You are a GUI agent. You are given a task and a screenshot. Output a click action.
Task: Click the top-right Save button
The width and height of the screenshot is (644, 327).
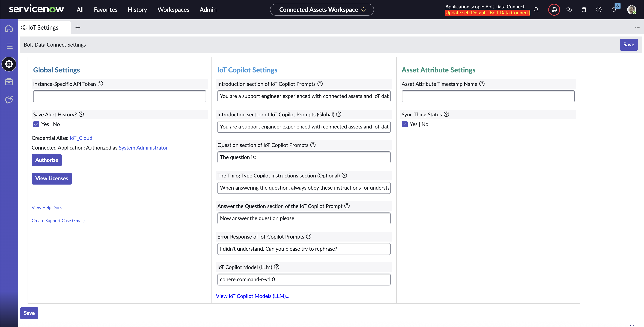pyautogui.click(x=629, y=45)
